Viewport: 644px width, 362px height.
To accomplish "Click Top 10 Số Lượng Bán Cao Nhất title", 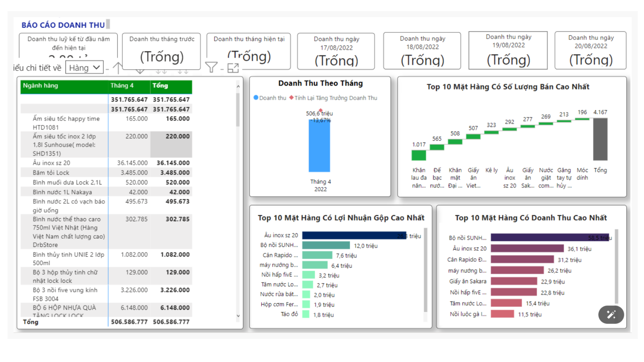I will pos(508,87).
